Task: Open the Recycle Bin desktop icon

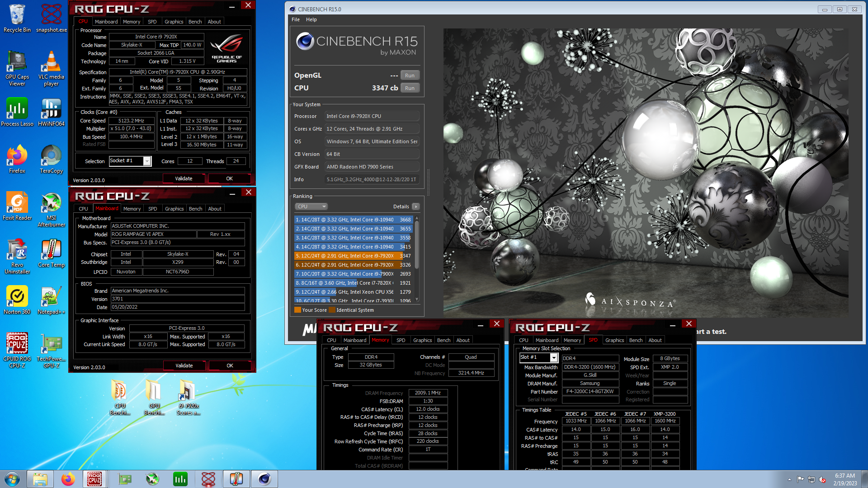Action: tap(17, 18)
